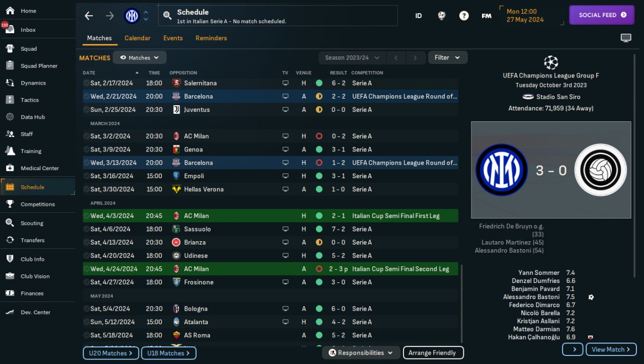Open the Filter dropdown
Image resolution: width=644 pixels, height=364 pixels.
coord(447,58)
